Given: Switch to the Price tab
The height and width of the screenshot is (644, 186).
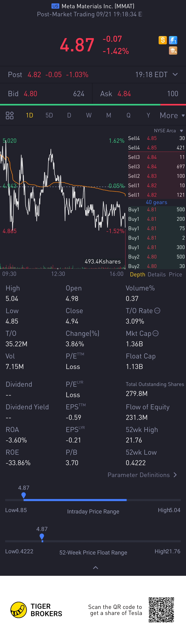Looking at the screenshot, I should pos(175,274).
